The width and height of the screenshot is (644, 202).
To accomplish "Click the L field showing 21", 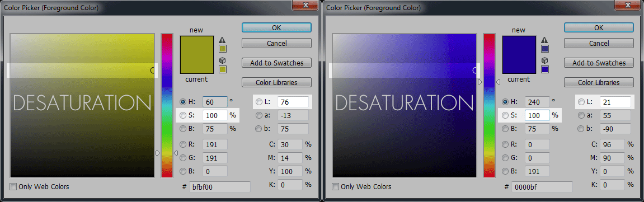I will pyautogui.click(x=615, y=102).
